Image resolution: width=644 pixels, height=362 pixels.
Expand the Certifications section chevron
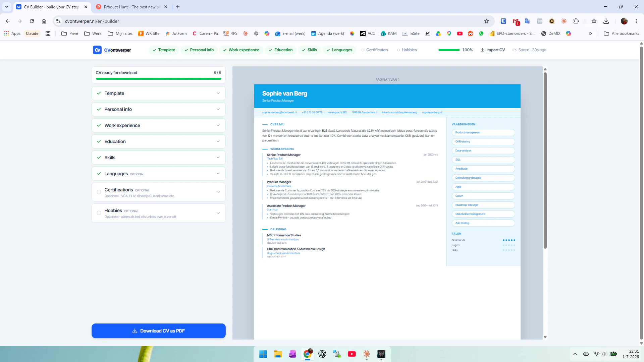pos(218,192)
